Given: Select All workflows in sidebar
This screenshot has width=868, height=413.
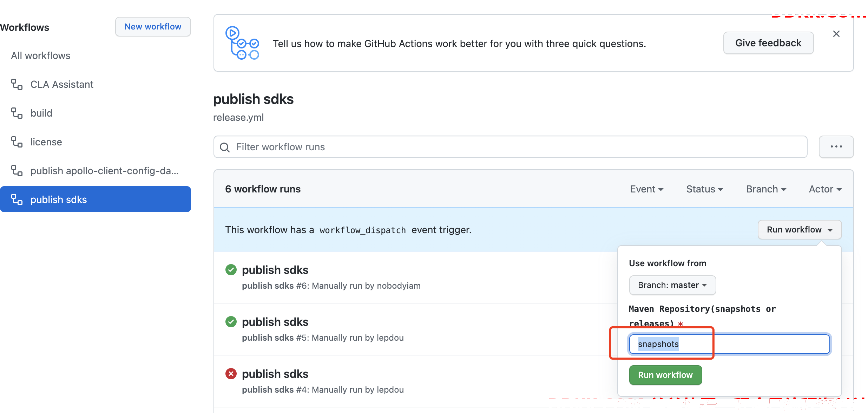Looking at the screenshot, I should (41, 55).
